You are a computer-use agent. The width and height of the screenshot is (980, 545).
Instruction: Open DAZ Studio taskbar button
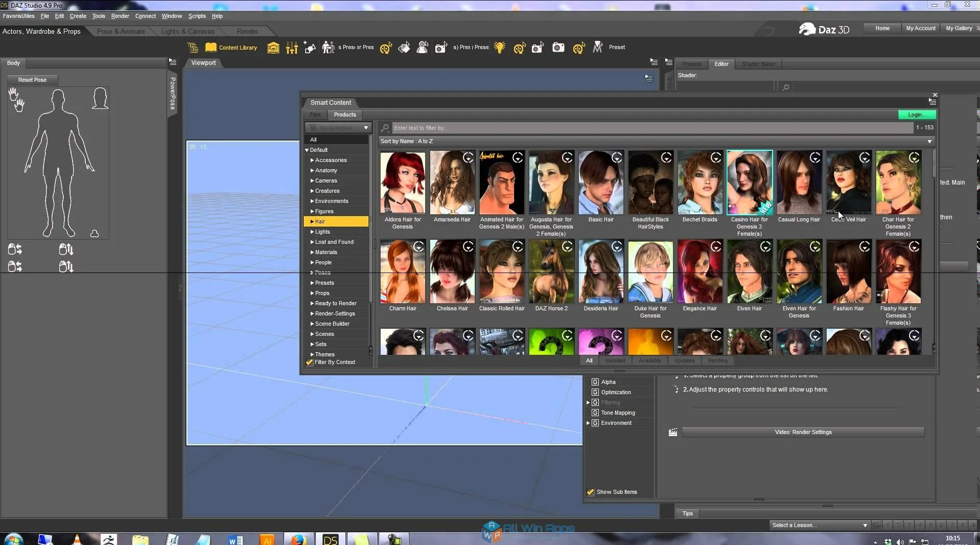pos(330,539)
